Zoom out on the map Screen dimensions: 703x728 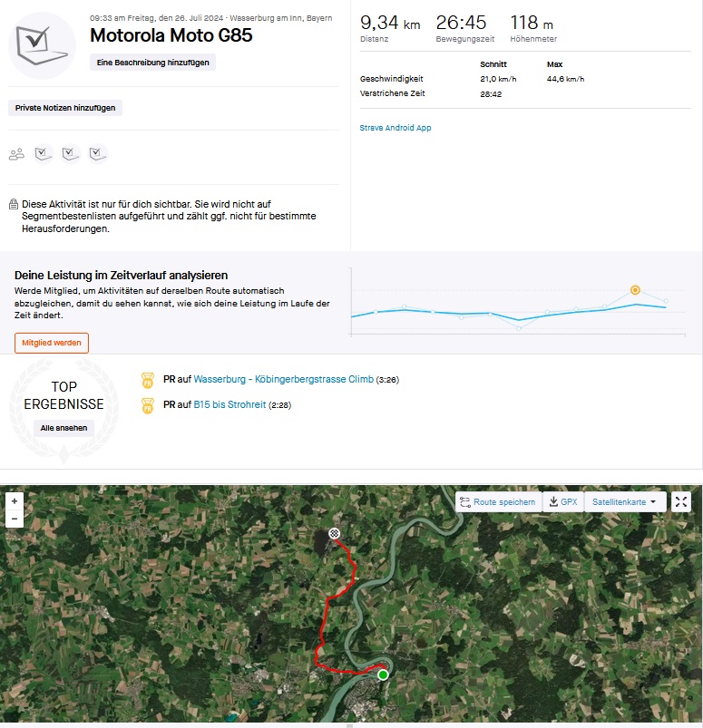[14, 519]
